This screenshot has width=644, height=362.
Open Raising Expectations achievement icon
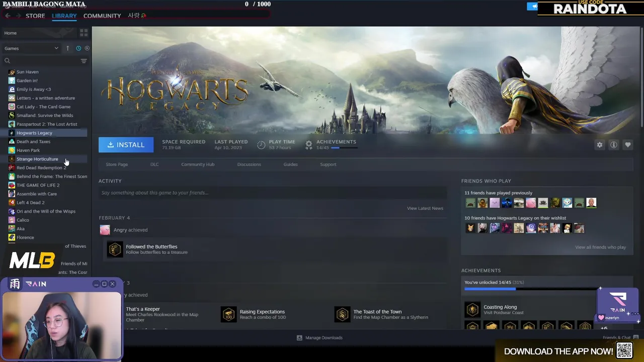[x=229, y=314]
